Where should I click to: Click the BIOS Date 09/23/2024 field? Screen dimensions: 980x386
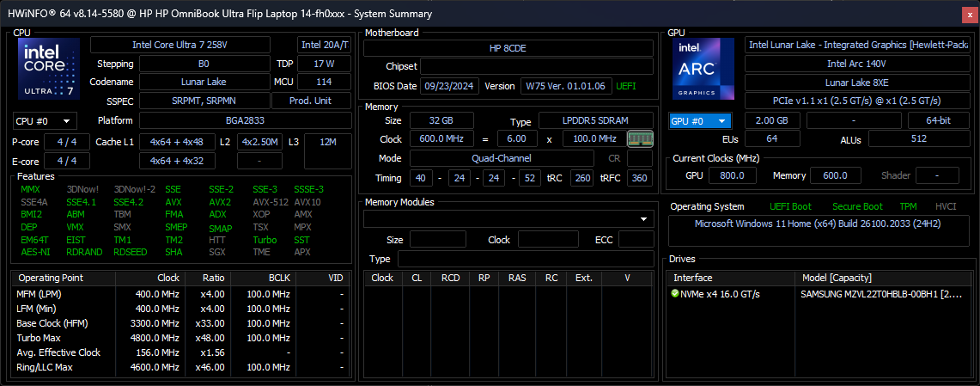coord(449,86)
